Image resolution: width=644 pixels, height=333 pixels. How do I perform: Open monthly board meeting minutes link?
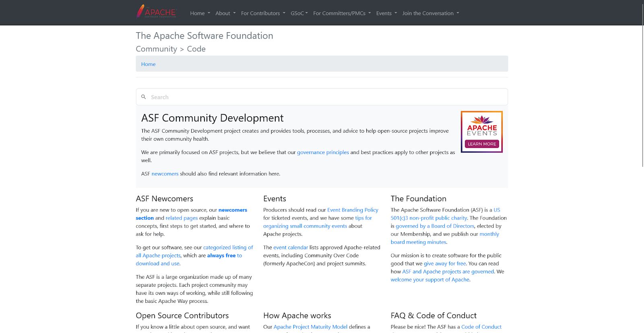[445, 238]
